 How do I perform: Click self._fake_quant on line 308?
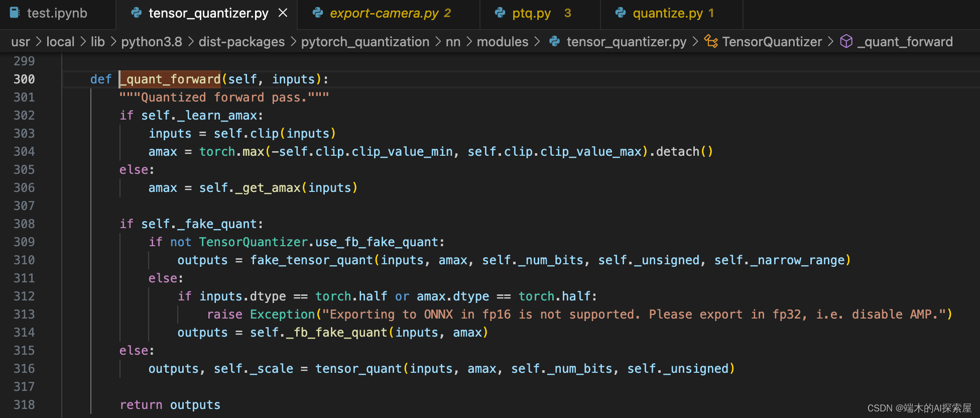[199, 224]
